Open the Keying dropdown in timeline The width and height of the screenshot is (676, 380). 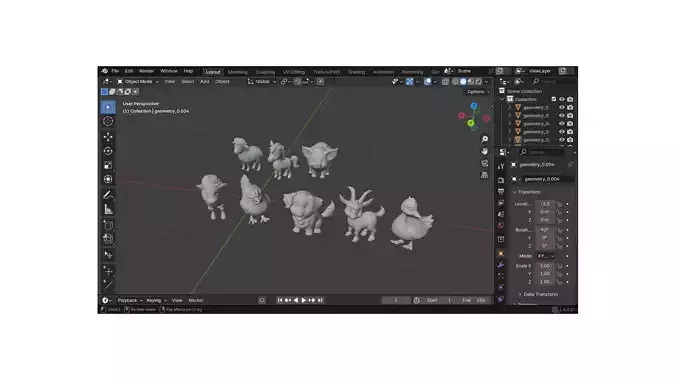(156, 300)
